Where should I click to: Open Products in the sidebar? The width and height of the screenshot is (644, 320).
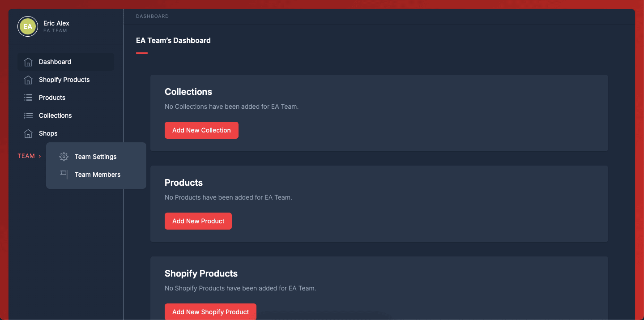point(66,98)
